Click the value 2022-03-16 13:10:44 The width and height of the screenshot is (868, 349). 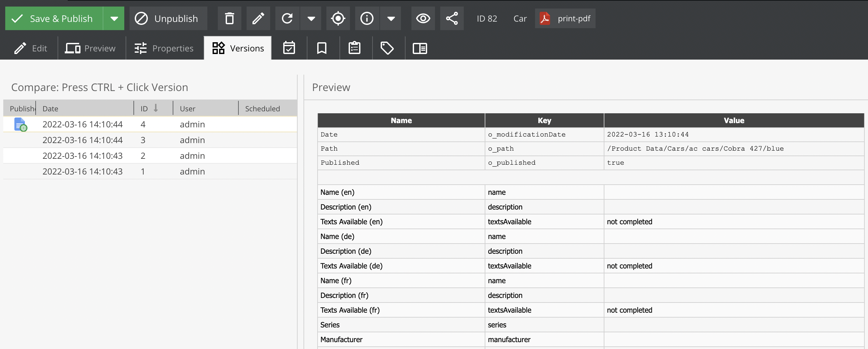click(x=648, y=135)
